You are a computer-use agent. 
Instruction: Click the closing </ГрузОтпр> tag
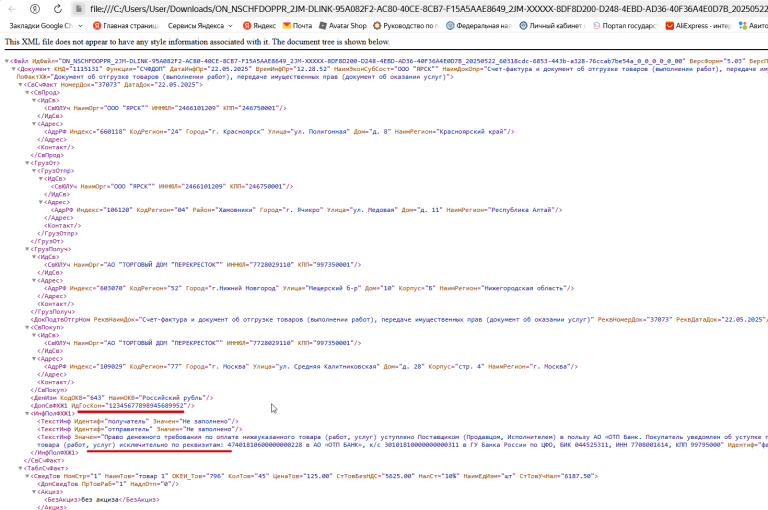(57, 234)
